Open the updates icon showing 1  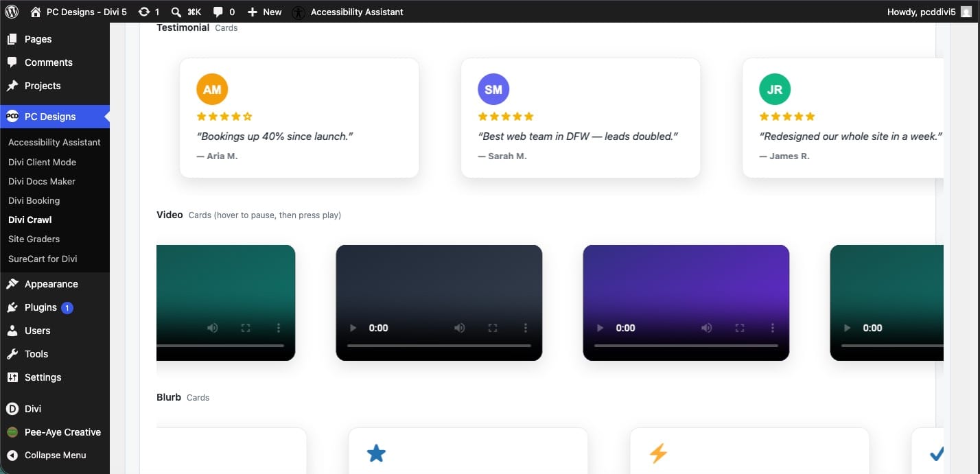(149, 12)
